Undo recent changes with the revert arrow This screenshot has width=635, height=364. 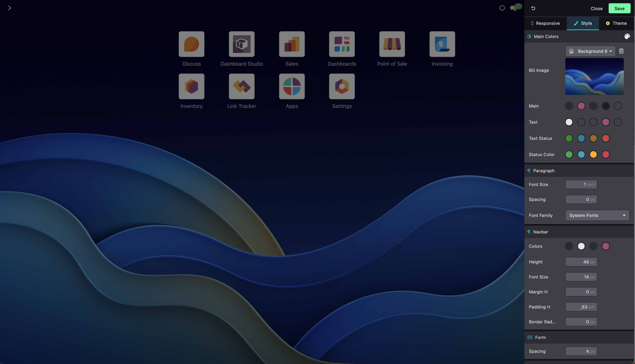click(533, 8)
